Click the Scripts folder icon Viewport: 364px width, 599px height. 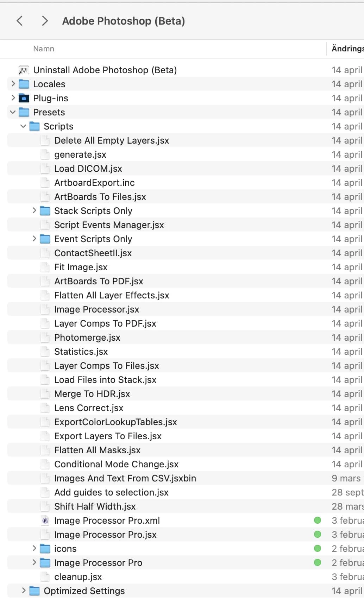pos(34,126)
